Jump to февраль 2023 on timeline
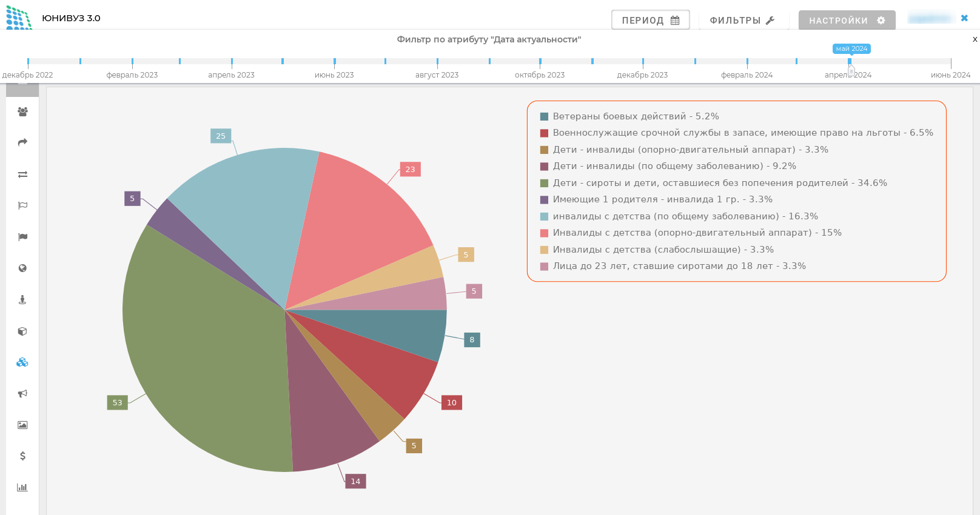 coord(132,75)
